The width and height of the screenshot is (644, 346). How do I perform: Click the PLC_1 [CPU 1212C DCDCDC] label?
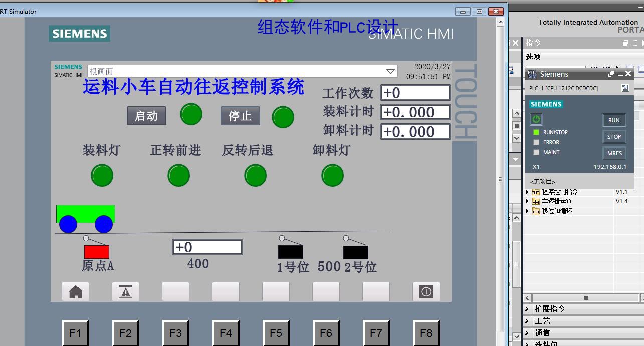tap(563, 88)
